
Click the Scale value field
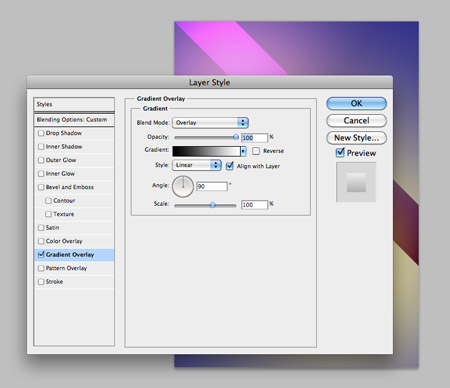tap(254, 205)
